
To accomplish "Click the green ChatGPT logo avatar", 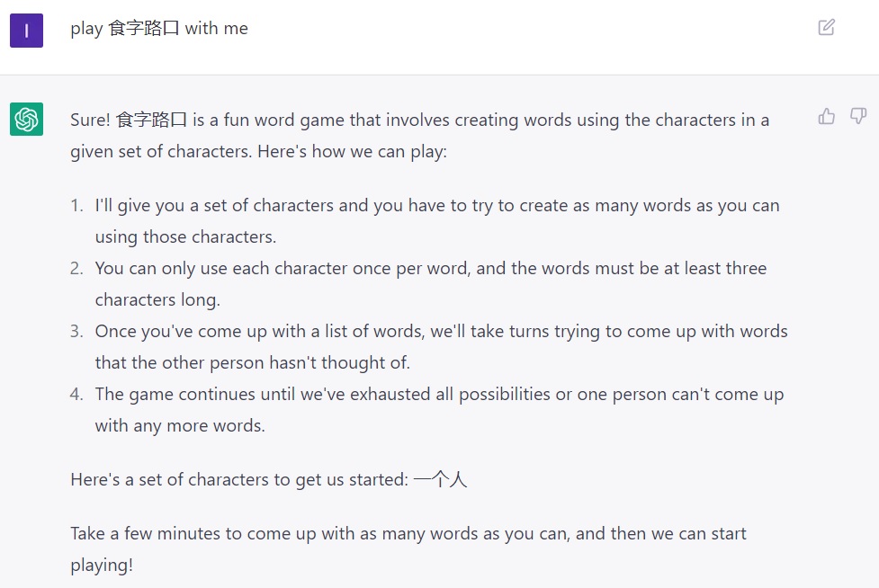I will [26, 119].
